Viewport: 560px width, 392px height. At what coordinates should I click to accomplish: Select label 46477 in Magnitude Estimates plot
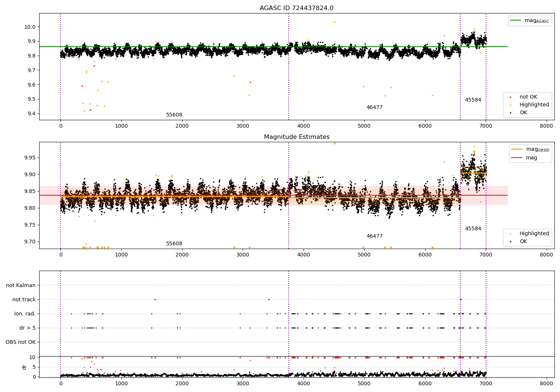click(x=374, y=236)
